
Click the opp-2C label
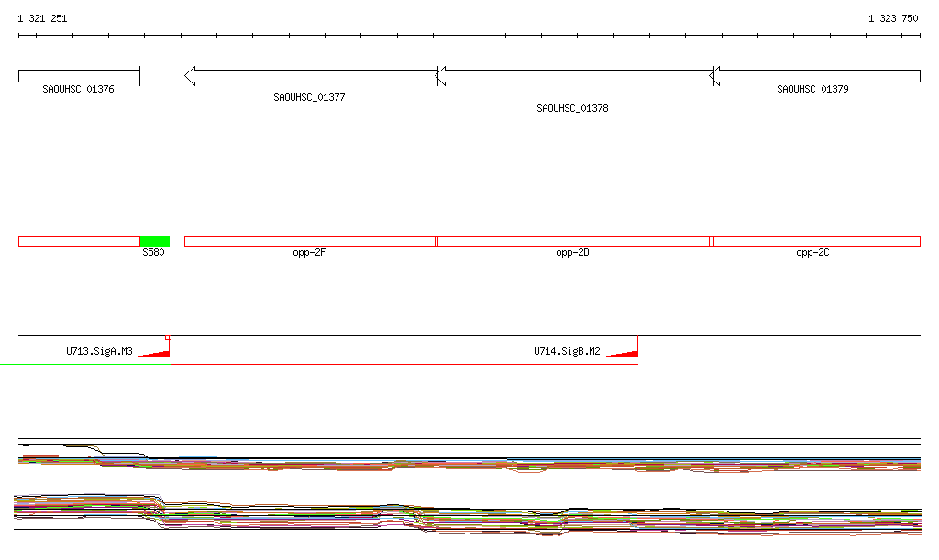click(x=812, y=252)
